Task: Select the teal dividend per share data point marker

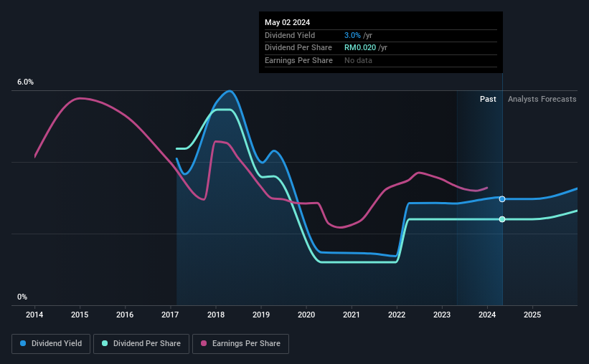Action: (x=502, y=219)
